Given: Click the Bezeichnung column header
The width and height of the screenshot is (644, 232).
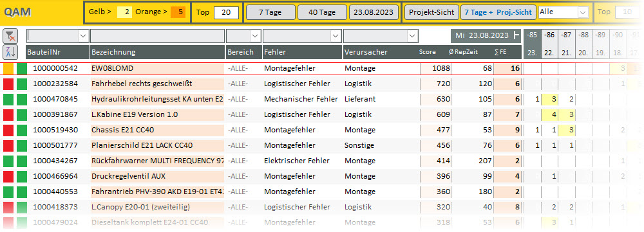Looking at the screenshot, I should pyautogui.click(x=158, y=52).
